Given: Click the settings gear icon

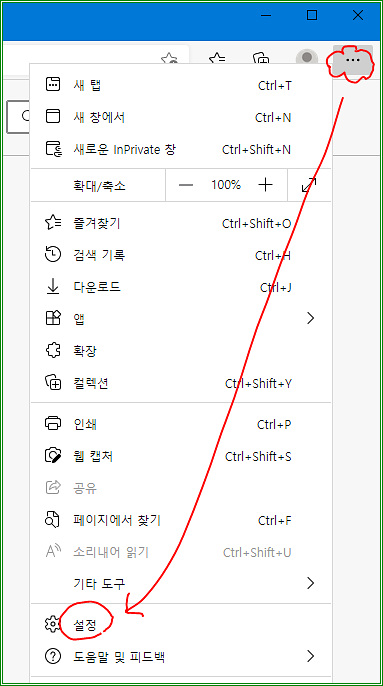Looking at the screenshot, I should coord(53,624).
